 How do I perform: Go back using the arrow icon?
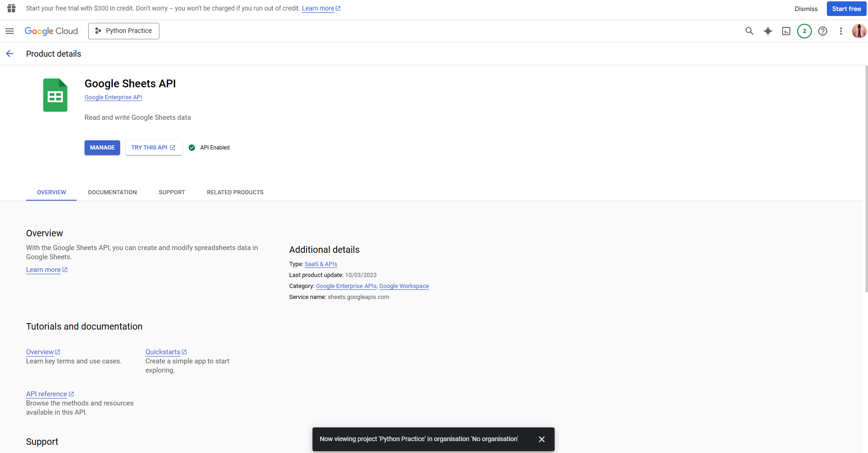(10, 54)
